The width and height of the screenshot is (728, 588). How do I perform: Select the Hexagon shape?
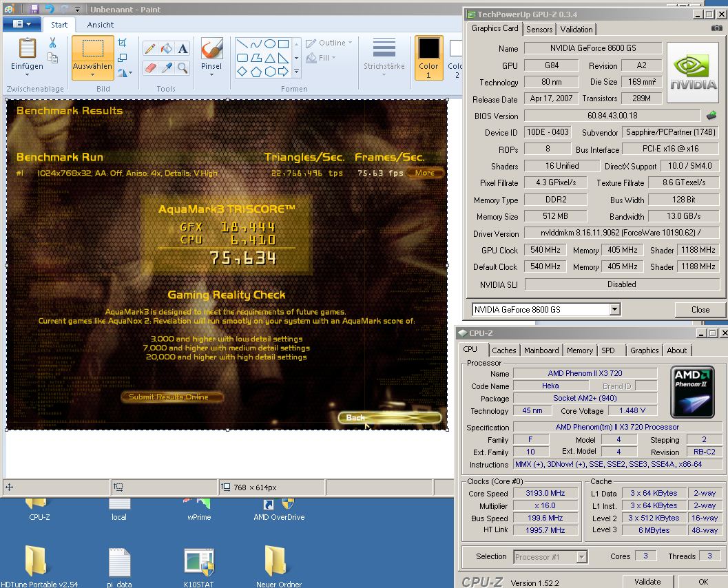(x=270, y=72)
